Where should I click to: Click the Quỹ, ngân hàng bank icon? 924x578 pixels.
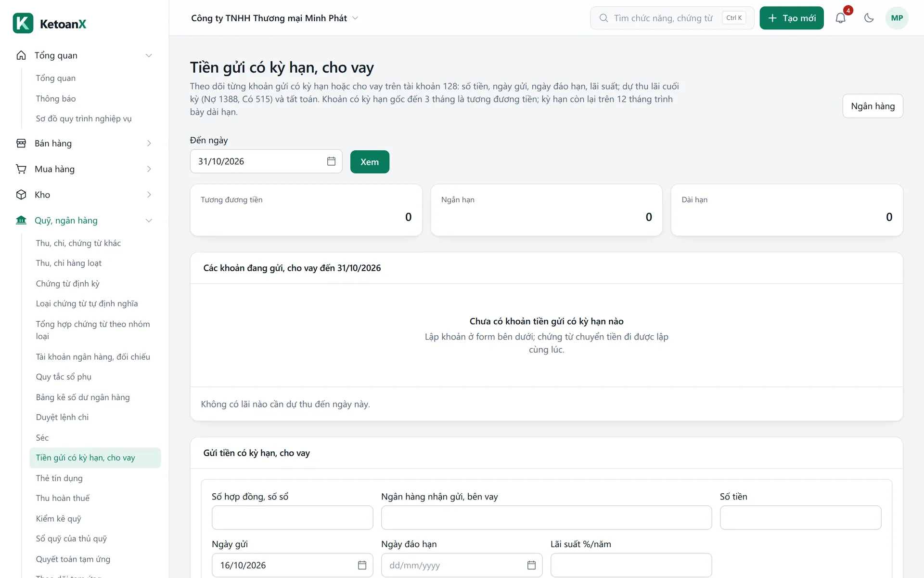21,220
